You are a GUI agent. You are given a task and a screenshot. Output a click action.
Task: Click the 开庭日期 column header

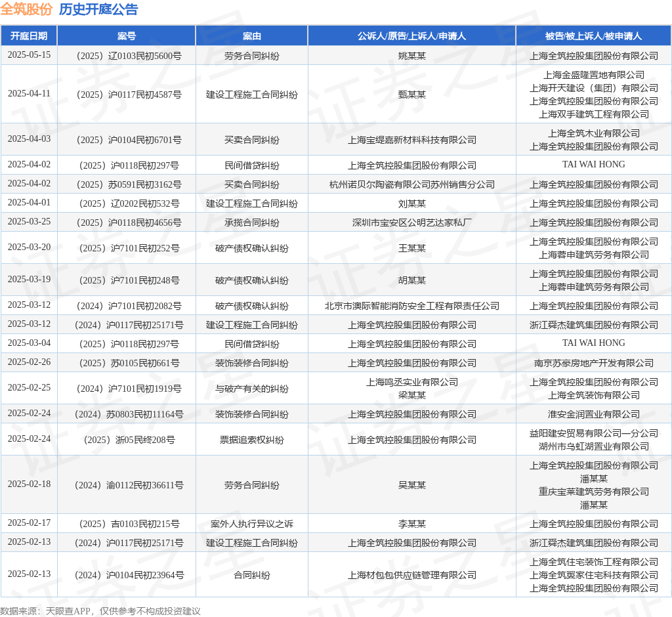tap(29, 36)
